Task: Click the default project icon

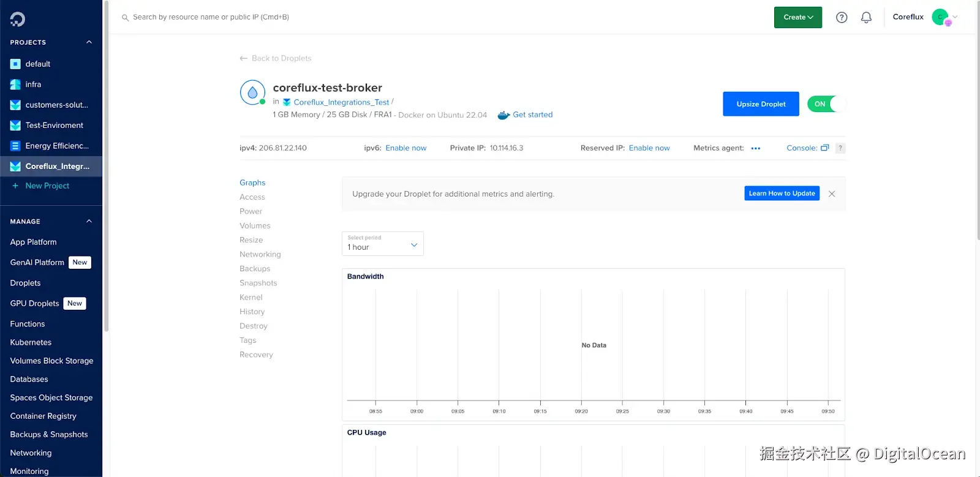Action: point(15,64)
